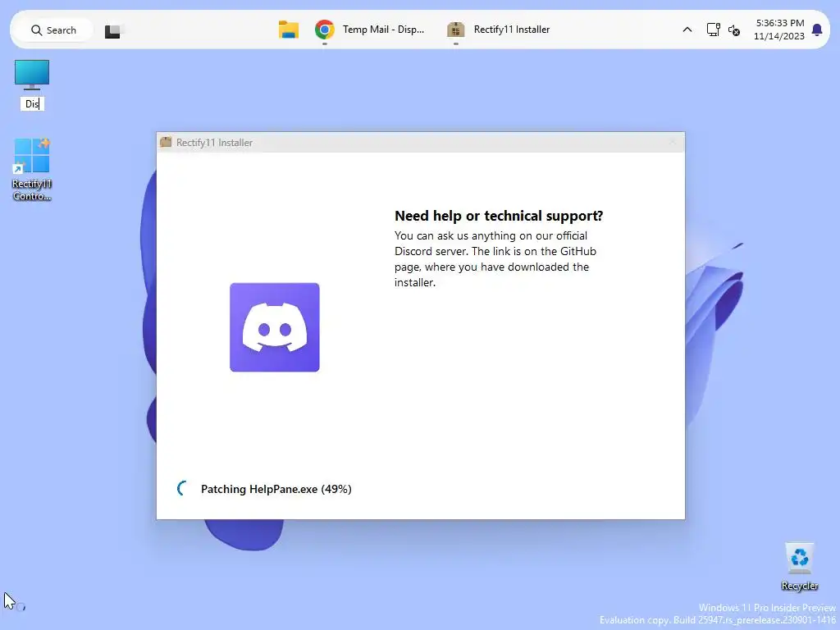Open the notifications bell
840x630 pixels.
(x=817, y=30)
